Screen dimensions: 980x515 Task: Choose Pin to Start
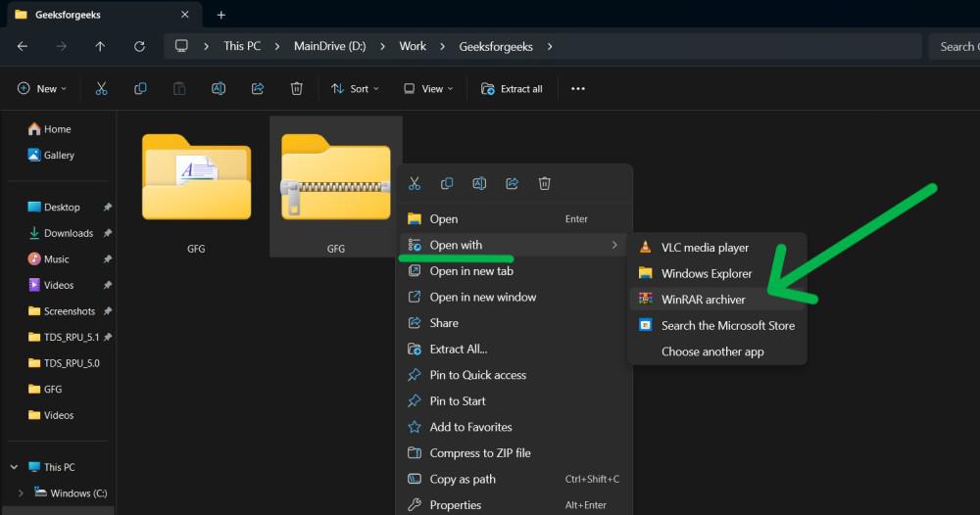(514, 401)
